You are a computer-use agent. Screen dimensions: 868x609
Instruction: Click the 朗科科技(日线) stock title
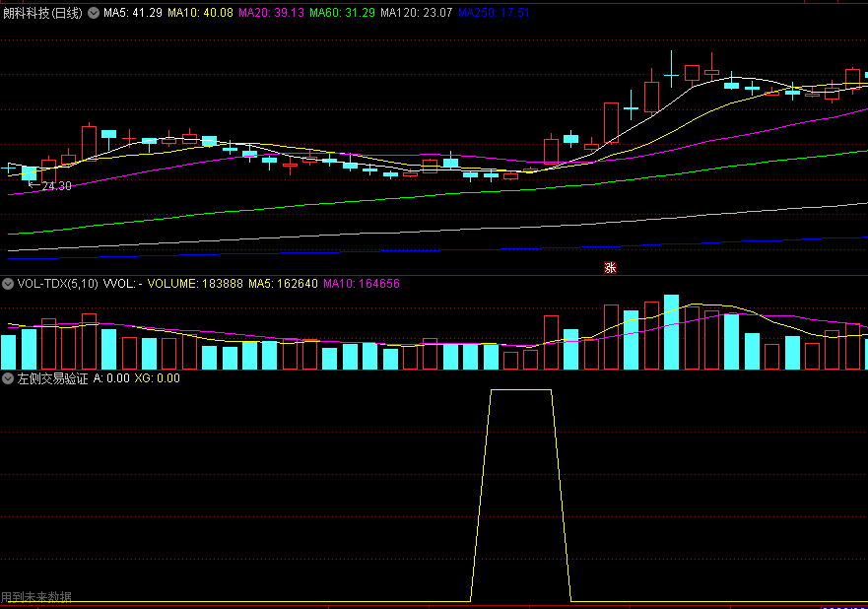42,13
